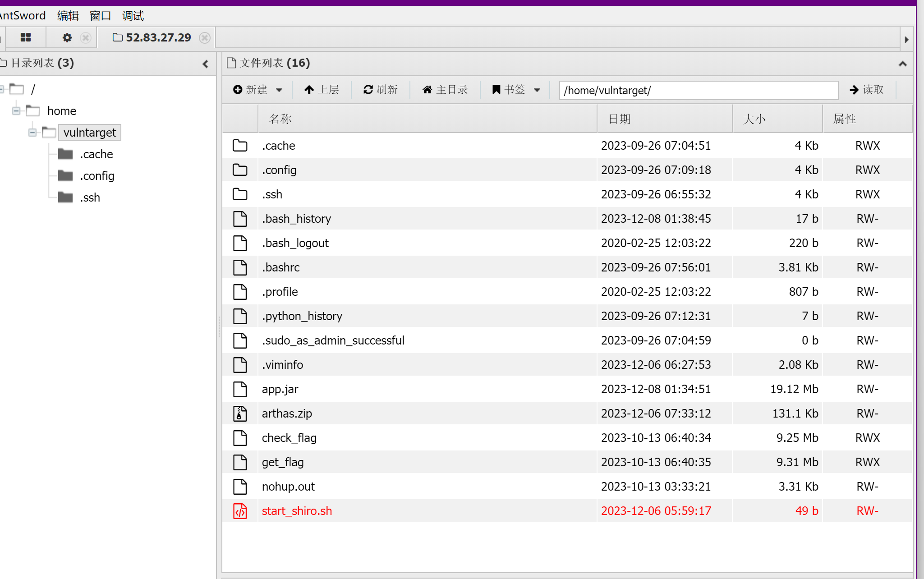Collapse the directory list panel arrow
The width and height of the screenshot is (924, 579).
[x=206, y=64]
